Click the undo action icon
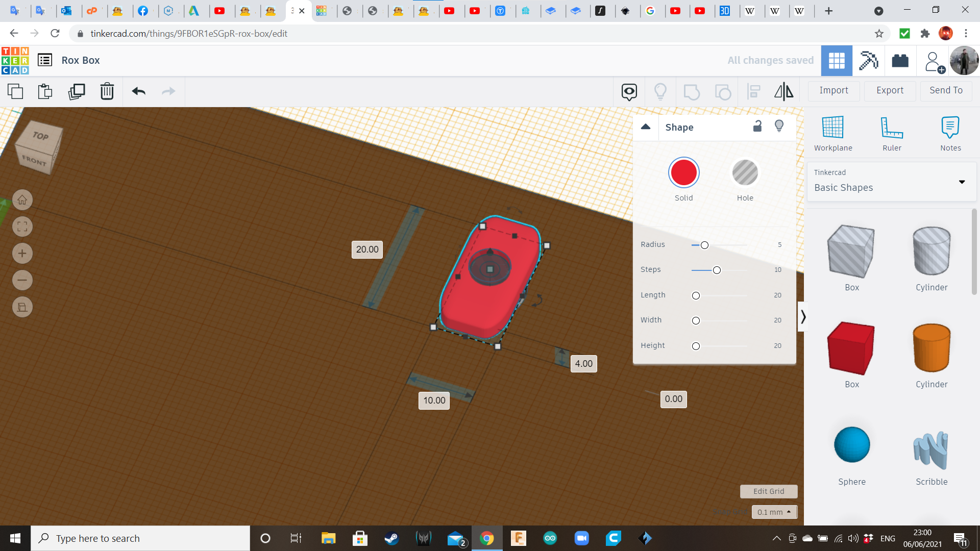Screen dimensions: 980x551 139,91
